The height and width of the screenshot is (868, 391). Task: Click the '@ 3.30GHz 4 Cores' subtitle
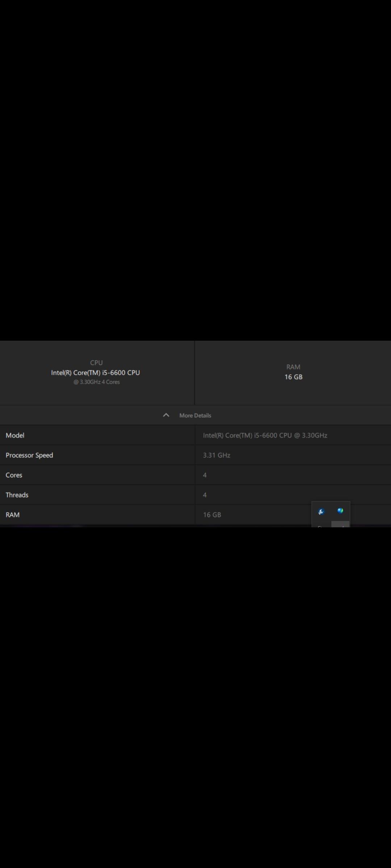point(97,382)
